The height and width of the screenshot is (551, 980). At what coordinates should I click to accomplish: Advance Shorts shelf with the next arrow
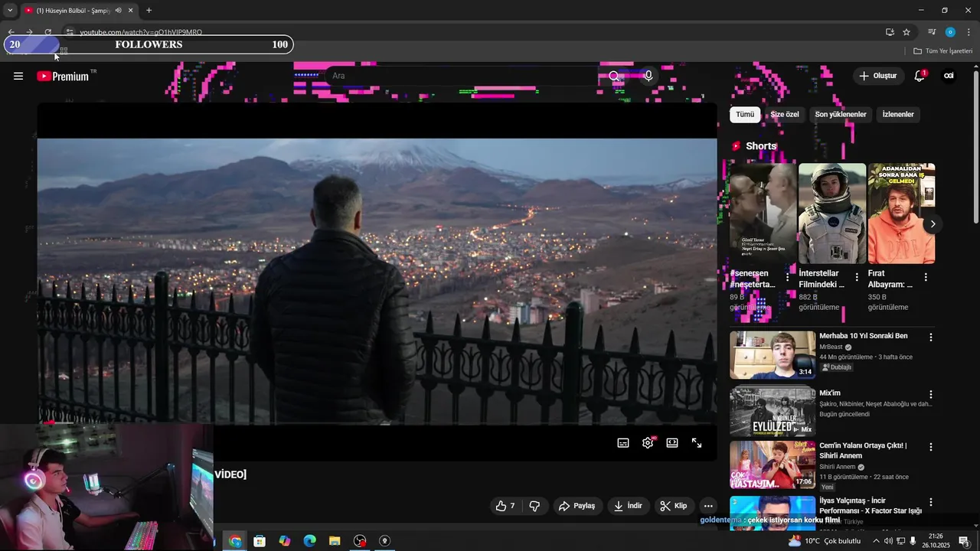[x=933, y=224]
